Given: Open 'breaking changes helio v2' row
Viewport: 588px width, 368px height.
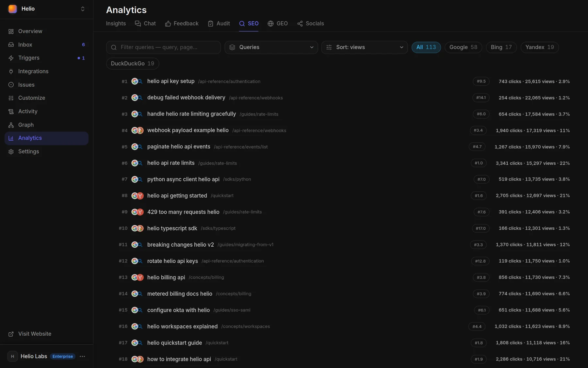Looking at the screenshot, I should coord(338,245).
